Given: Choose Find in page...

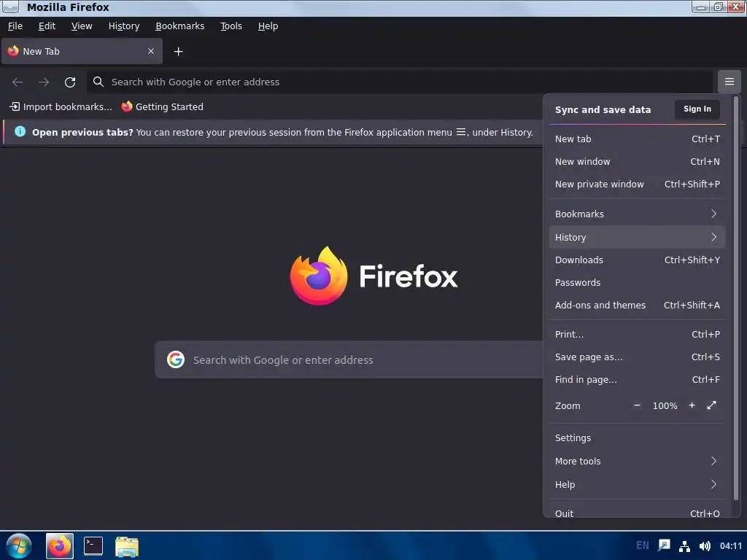Looking at the screenshot, I should (x=637, y=379).
